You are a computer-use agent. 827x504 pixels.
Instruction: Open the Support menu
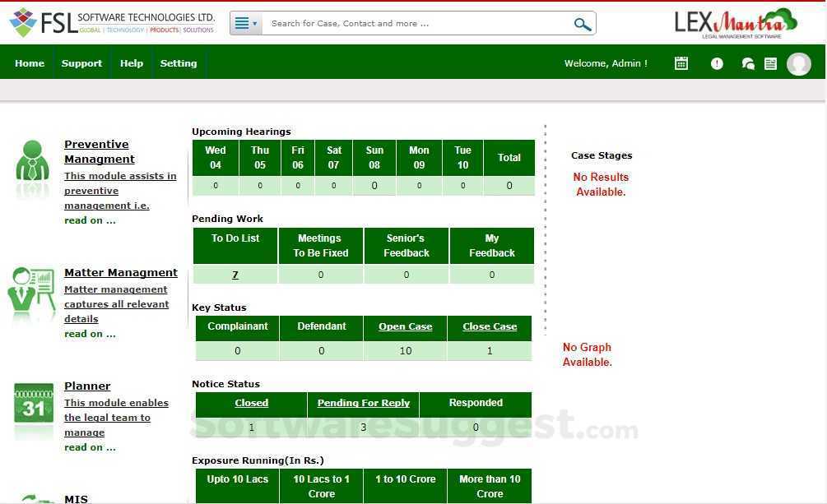[x=81, y=62]
